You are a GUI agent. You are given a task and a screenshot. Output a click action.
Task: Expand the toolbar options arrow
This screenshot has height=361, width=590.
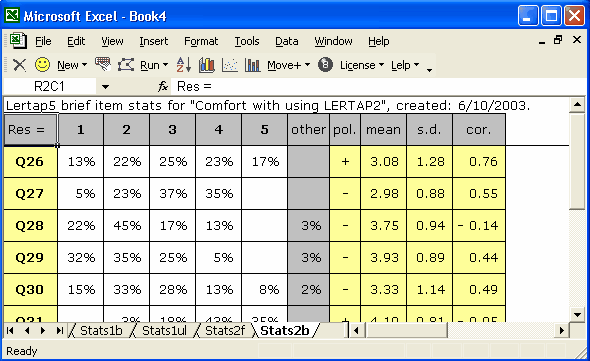click(x=429, y=69)
